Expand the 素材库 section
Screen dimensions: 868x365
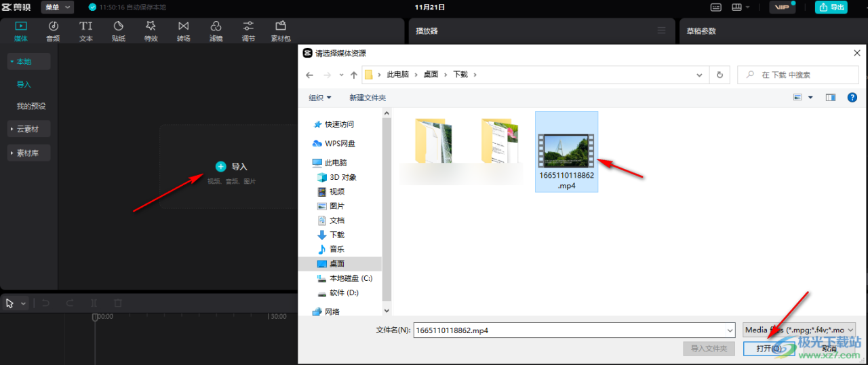(x=28, y=153)
